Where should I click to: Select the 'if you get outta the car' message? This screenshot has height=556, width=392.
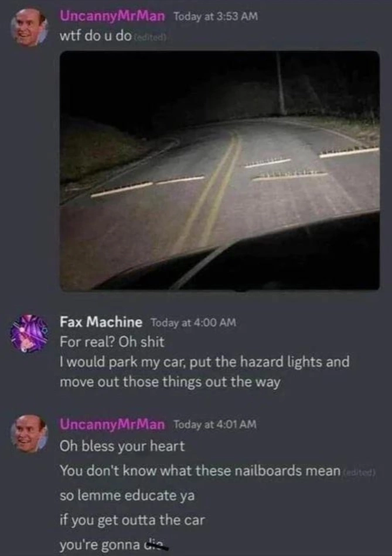pyautogui.click(x=132, y=520)
